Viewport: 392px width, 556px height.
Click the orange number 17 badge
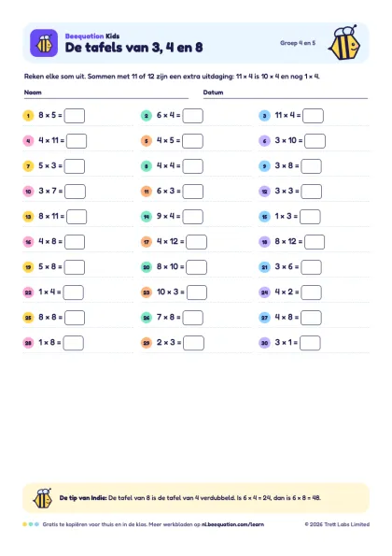[x=147, y=242]
